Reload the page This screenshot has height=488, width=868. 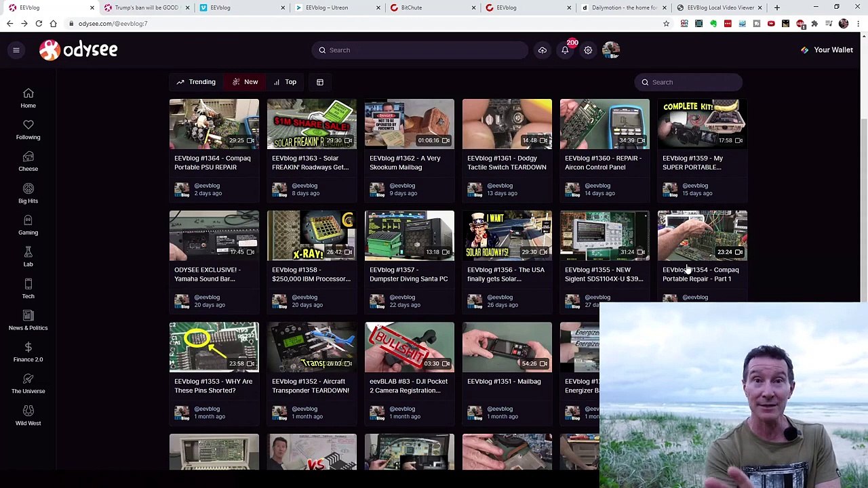[39, 24]
